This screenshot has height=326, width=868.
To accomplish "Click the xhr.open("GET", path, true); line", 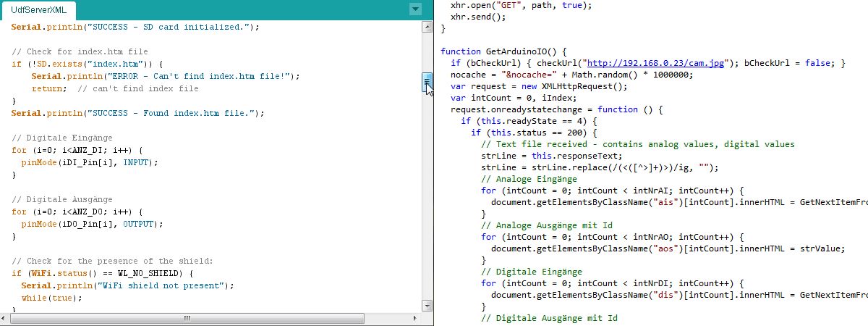I will [x=521, y=5].
